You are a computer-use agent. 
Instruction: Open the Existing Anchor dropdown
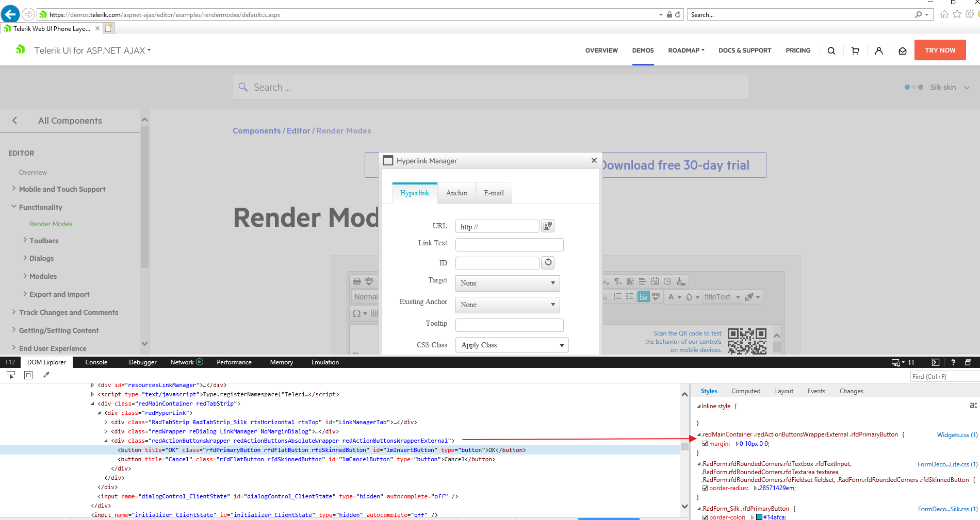coord(508,305)
